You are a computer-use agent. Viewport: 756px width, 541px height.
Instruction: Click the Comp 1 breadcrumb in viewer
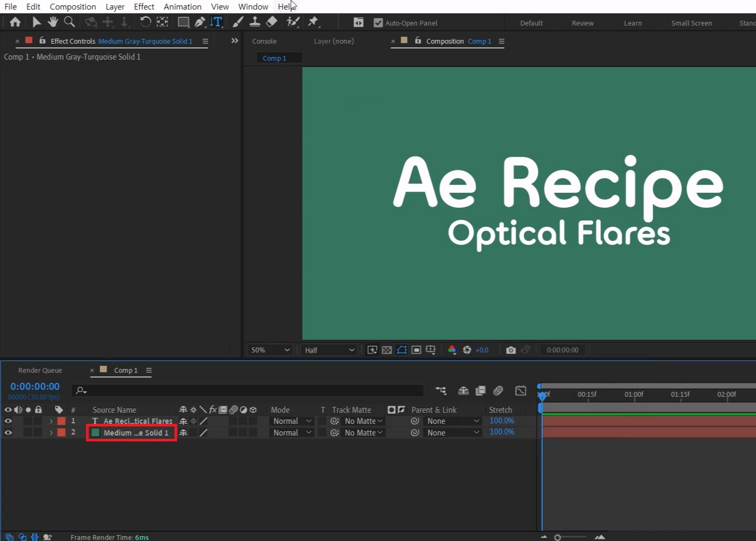274,58
